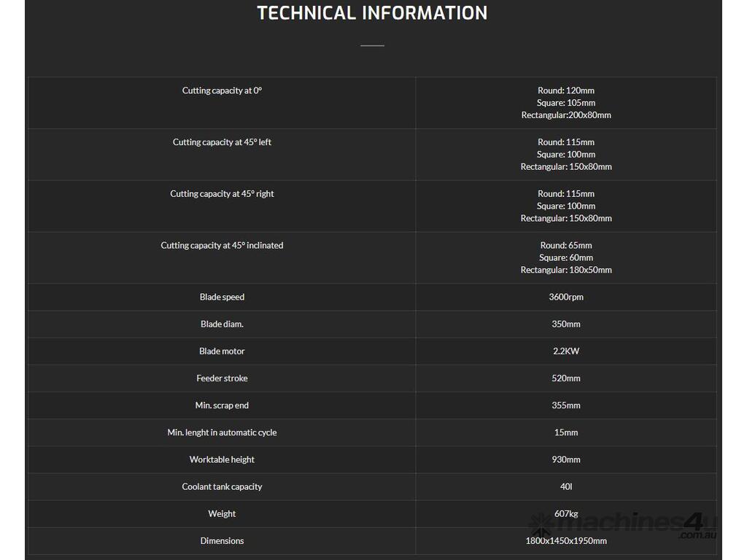Select the Min. scrap end label
The image size is (747, 560).
pos(222,405)
